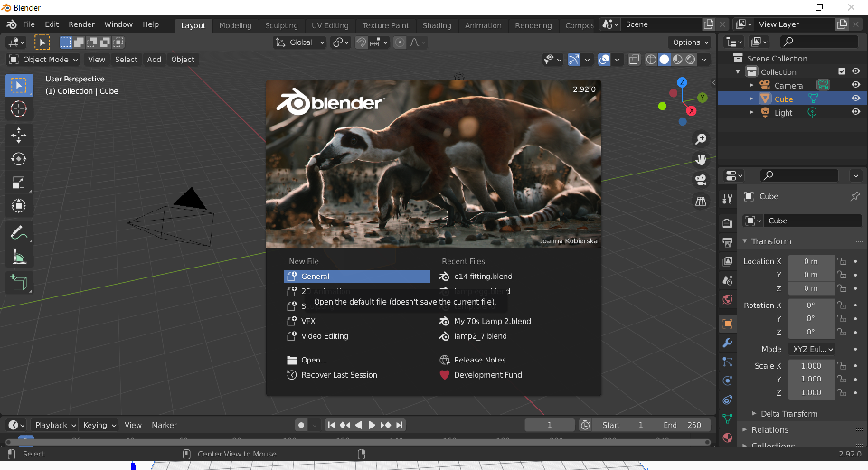
Task: Click the viewport zoom magnifier icon
Action: pyautogui.click(x=701, y=139)
